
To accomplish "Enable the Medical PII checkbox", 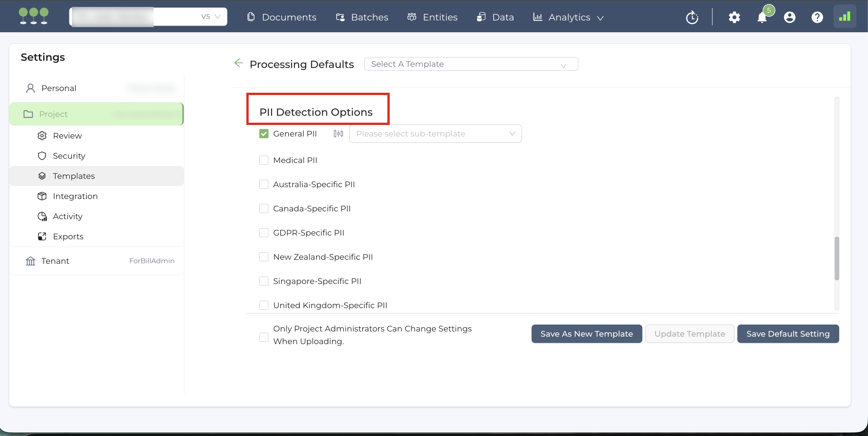I will (x=264, y=160).
